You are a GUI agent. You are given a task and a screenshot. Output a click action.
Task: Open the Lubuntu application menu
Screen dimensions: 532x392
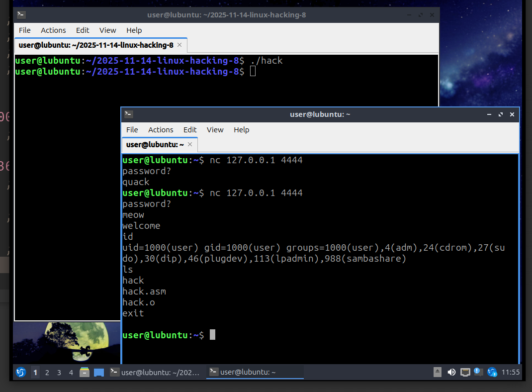pyautogui.click(x=20, y=372)
